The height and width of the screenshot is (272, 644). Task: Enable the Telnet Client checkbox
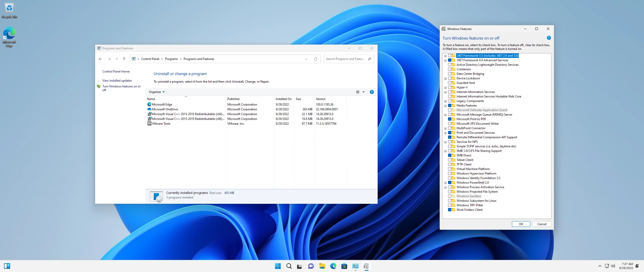(x=450, y=160)
